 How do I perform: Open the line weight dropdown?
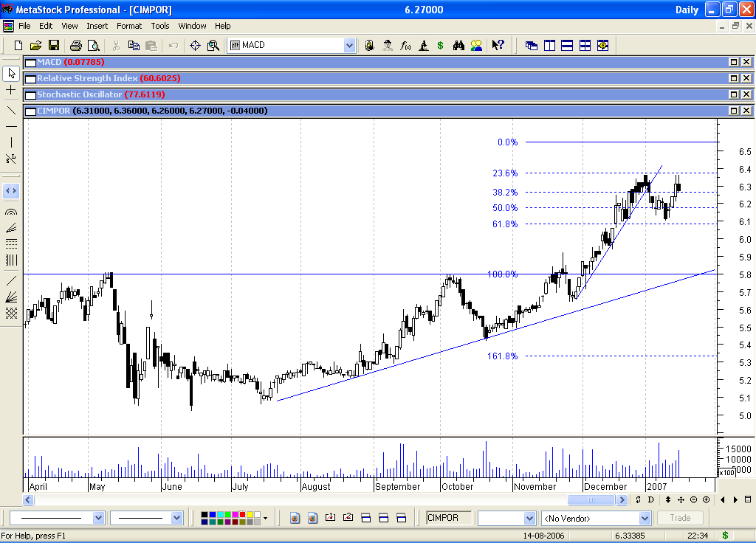177,518
